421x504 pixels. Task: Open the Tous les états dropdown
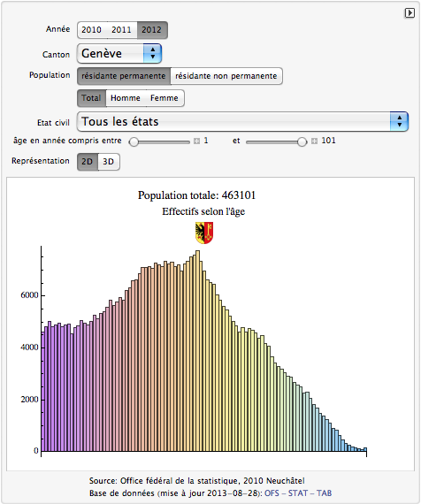pos(243,121)
